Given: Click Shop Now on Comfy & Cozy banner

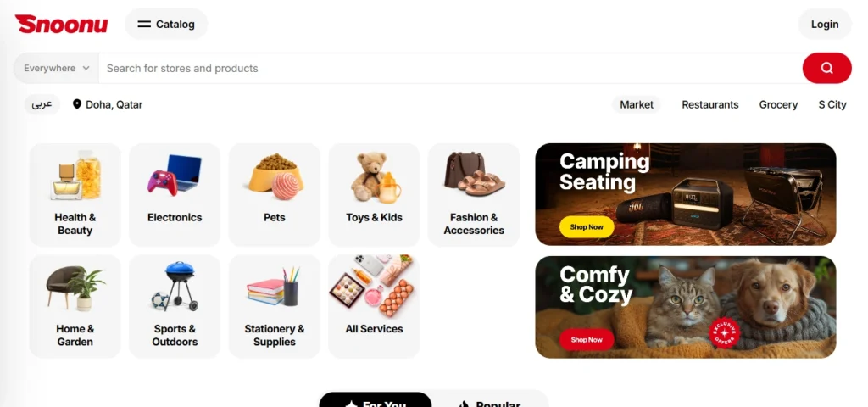Looking at the screenshot, I should 587,339.
